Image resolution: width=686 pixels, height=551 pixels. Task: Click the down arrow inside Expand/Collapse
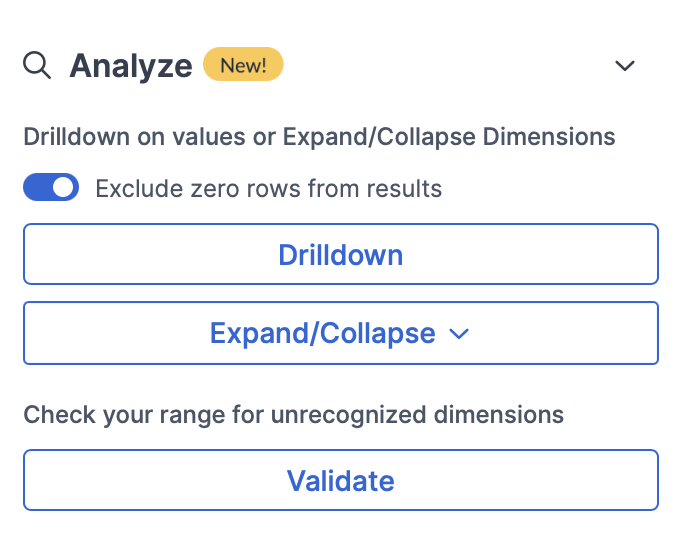coord(460,334)
